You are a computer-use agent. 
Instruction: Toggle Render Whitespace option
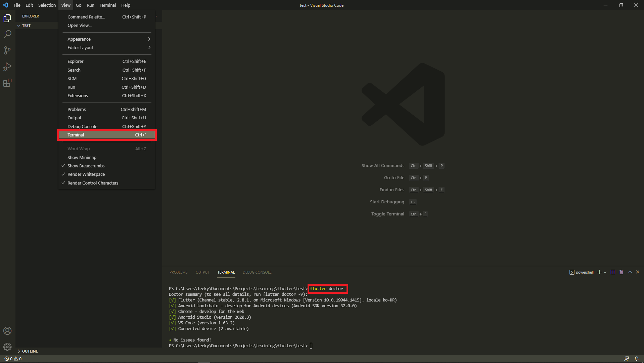tap(107, 174)
